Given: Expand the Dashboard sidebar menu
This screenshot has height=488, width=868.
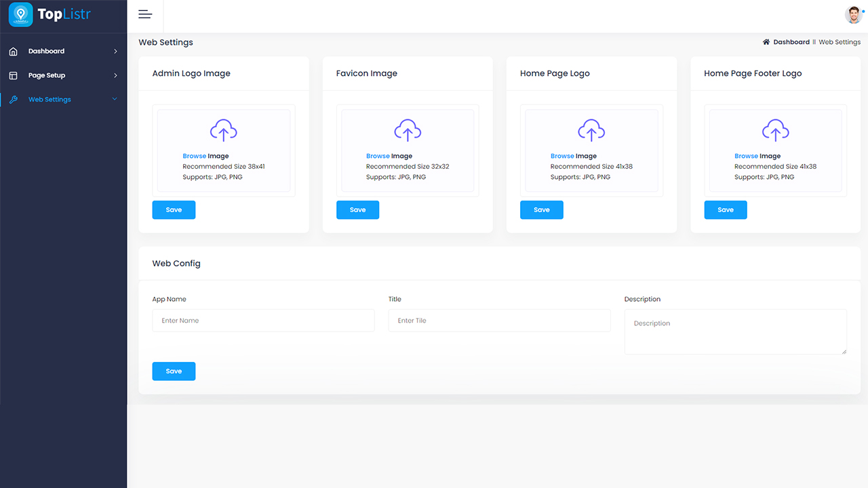Looking at the screenshot, I should click(115, 51).
